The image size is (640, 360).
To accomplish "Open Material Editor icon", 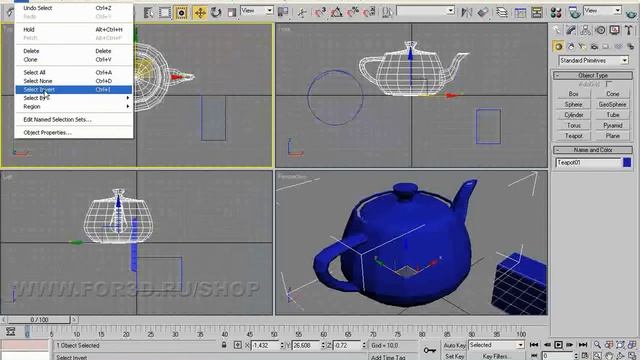I will (556, 13).
